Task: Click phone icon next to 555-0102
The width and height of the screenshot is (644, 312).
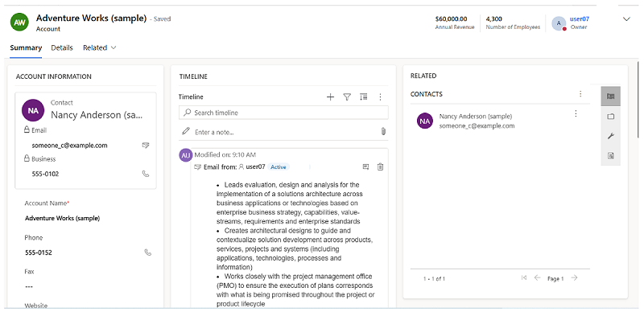Action: coord(146,174)
